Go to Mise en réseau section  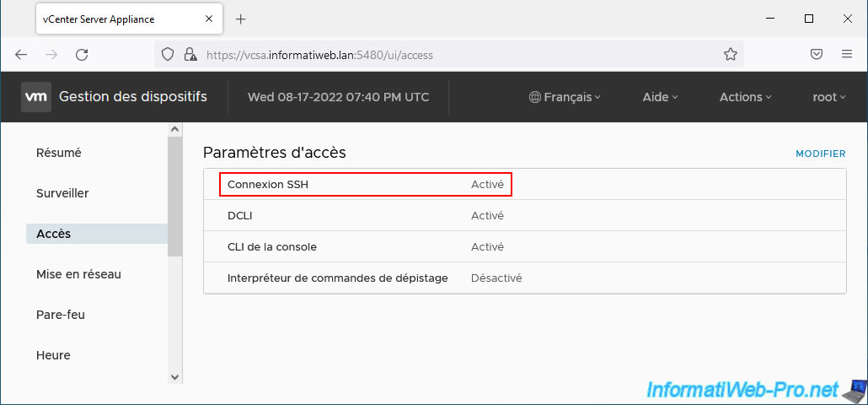coord(78,274)
